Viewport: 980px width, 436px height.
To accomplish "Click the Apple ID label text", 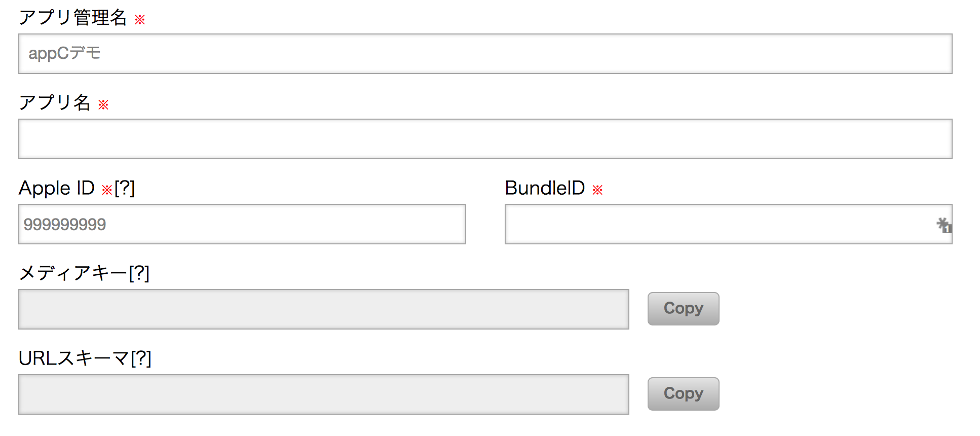I will 56,188.
